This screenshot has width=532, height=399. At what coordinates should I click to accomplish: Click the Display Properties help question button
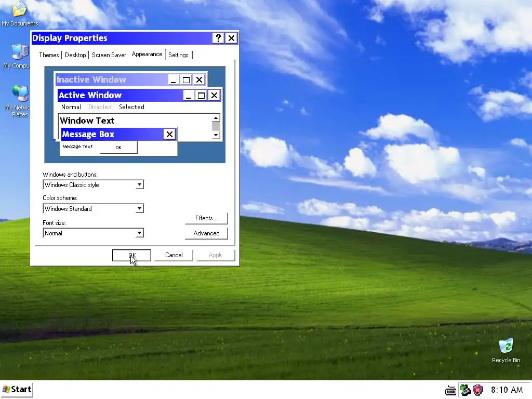[x=218, y=38]
